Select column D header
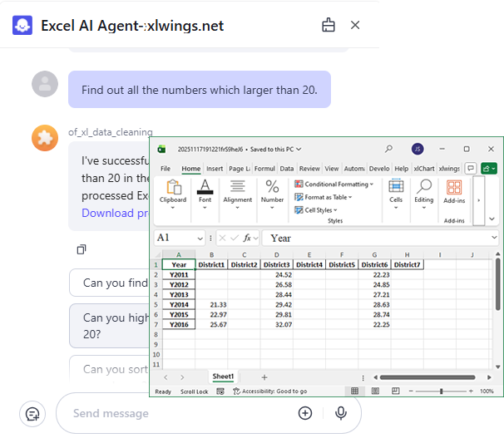The image size is (504, 443). (276, 254)
